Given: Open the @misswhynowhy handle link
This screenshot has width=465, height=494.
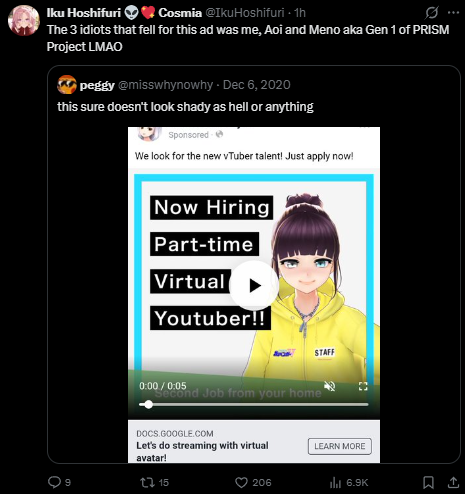Looking at the screenshot, I should tap(165, 85).
